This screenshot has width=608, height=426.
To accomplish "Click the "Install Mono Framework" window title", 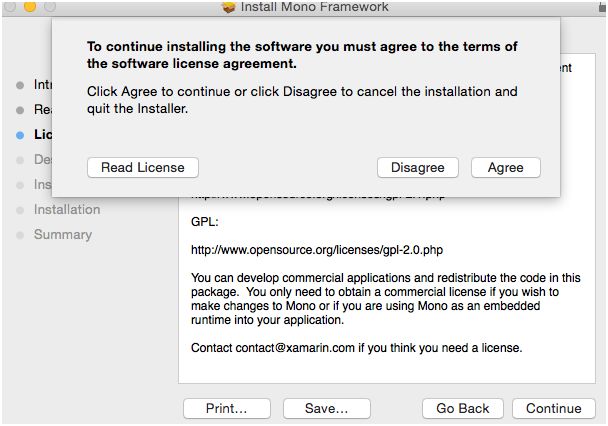I will (314, 7).
